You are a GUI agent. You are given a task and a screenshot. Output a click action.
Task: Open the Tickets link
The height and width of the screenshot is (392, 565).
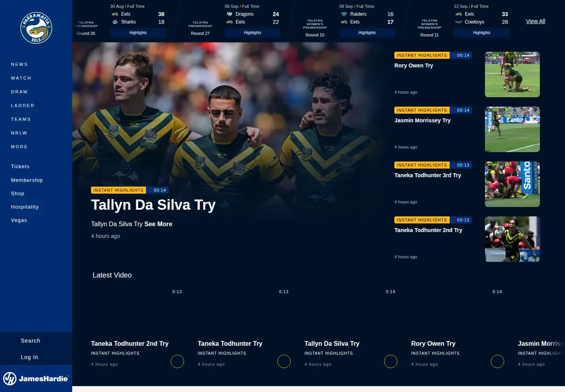(x=20, y=167)
